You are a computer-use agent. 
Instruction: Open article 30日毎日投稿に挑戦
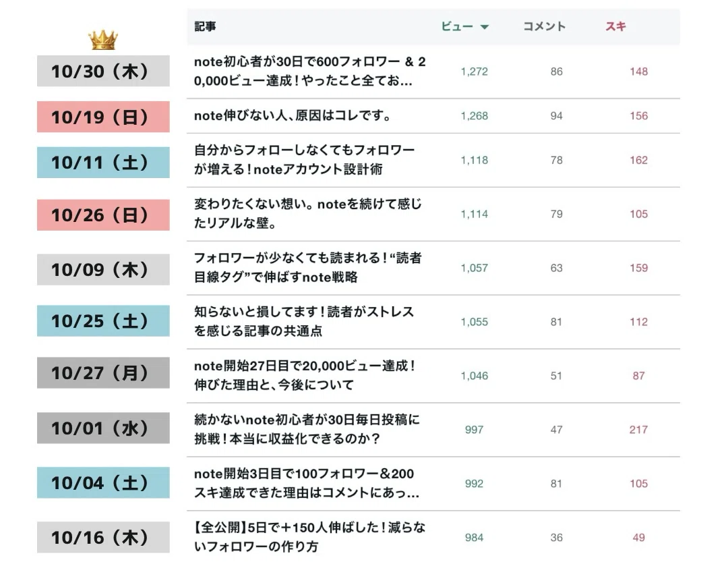[307, 429]
